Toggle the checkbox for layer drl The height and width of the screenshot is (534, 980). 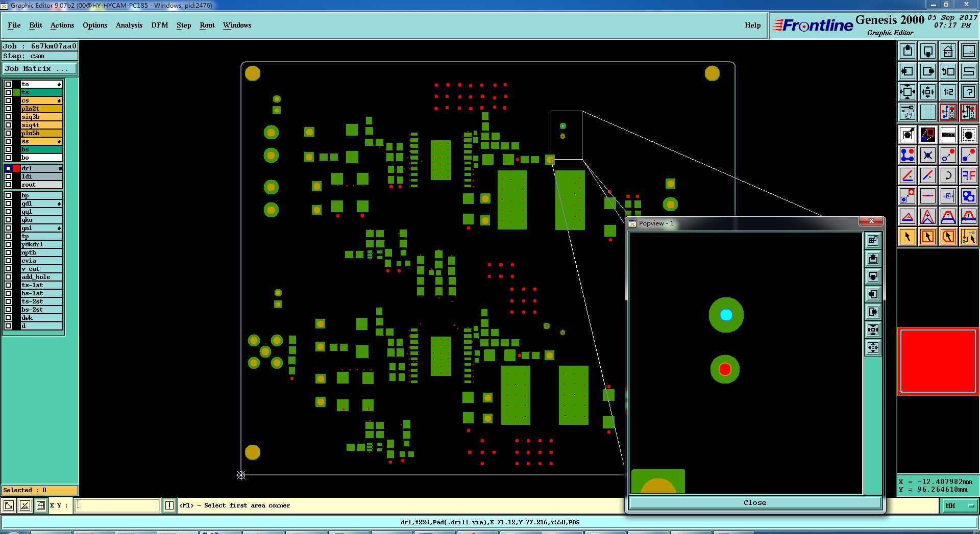tap(8, 168)
